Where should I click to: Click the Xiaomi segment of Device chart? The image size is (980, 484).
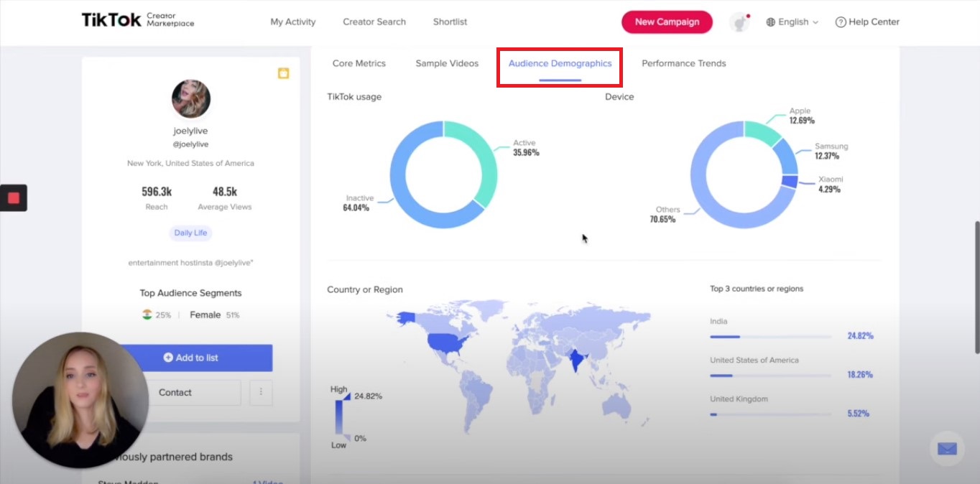pos(790,182)
